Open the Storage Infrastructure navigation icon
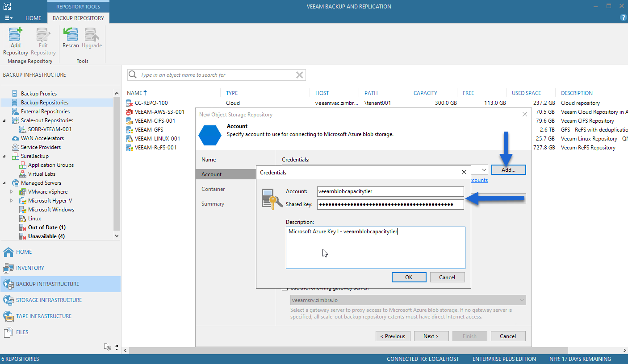This screenshot has width=628, height=364. click(8, 300)
